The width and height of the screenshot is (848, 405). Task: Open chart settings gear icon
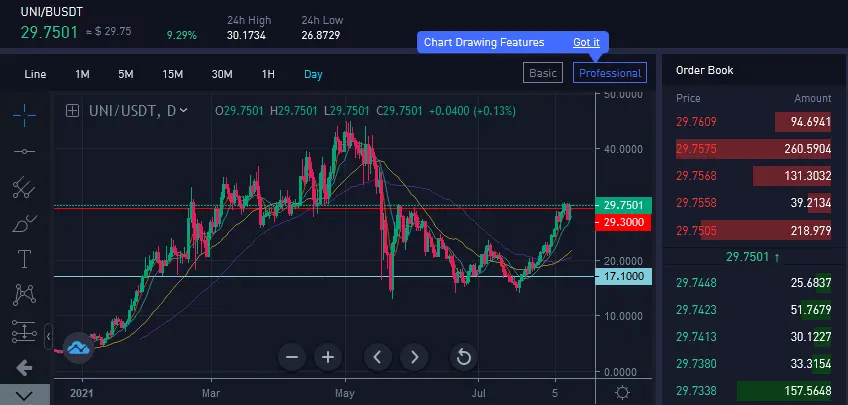pyautogui.click(x=622, y=393)
